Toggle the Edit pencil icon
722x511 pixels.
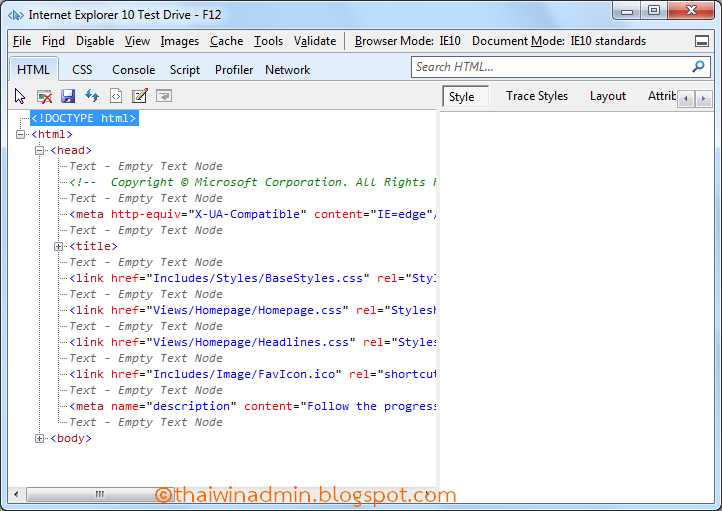140,96
